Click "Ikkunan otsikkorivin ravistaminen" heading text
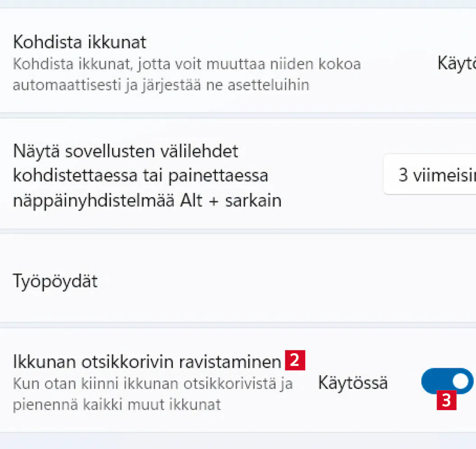The width and height of the screenshot is (476, 449). tap(147, 362)
